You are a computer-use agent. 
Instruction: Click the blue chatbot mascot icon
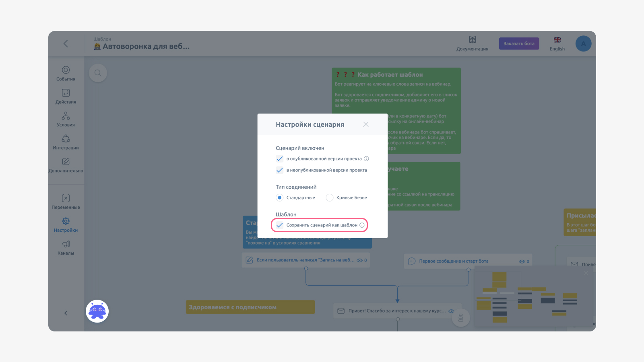click(97, 311)
